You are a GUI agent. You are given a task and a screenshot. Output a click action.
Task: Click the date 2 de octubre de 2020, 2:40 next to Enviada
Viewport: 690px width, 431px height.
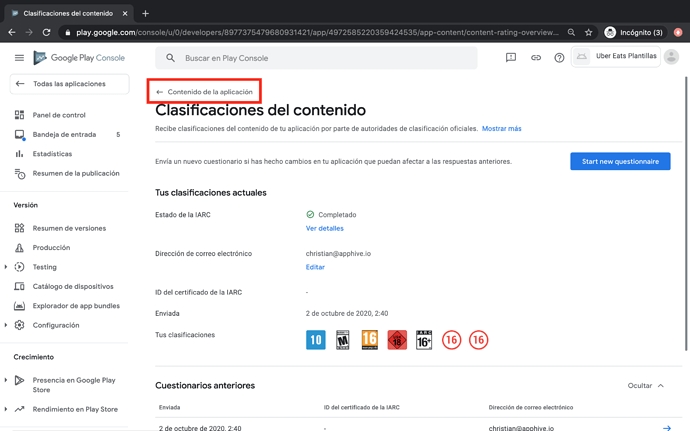[x=347, y=313]
